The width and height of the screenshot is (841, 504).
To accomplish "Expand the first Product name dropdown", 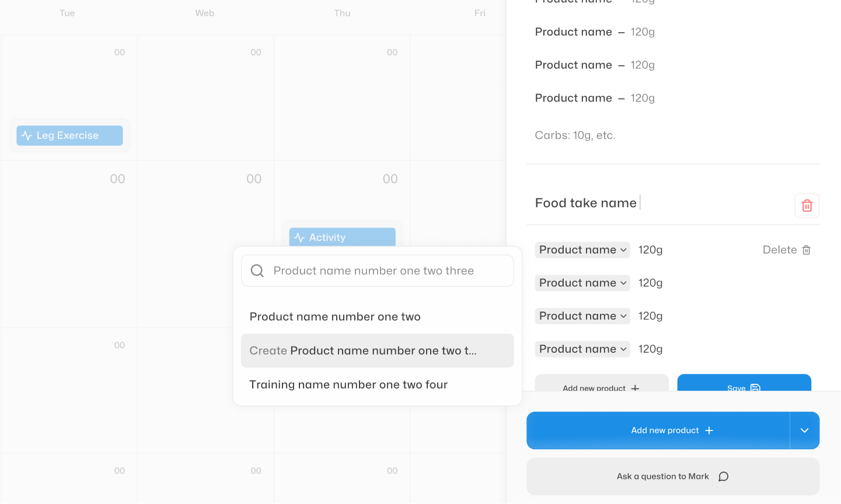I will tap(582, 250).
